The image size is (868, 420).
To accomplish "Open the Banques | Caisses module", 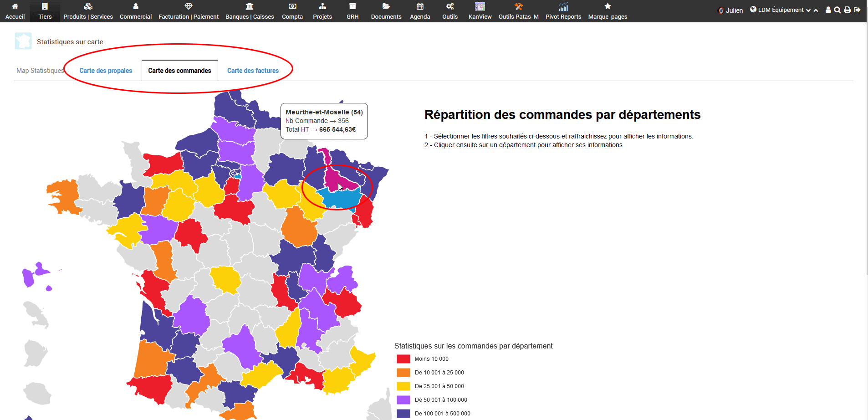I will [x=250, y=11].
